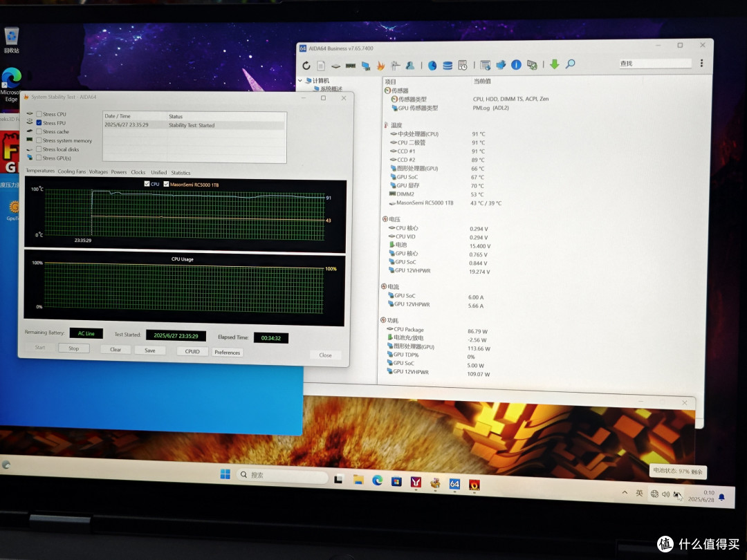Switch to the Unified tab
Image resolution: width=747 pixels, height=560 pixels.
pos(159,172)
